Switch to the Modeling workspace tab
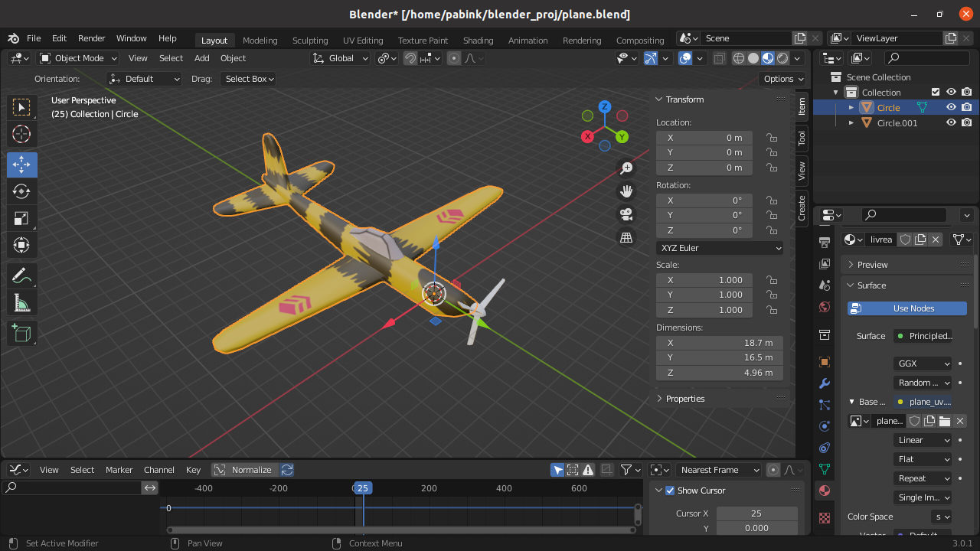This screenshot has width=980, height=551. 260,41
